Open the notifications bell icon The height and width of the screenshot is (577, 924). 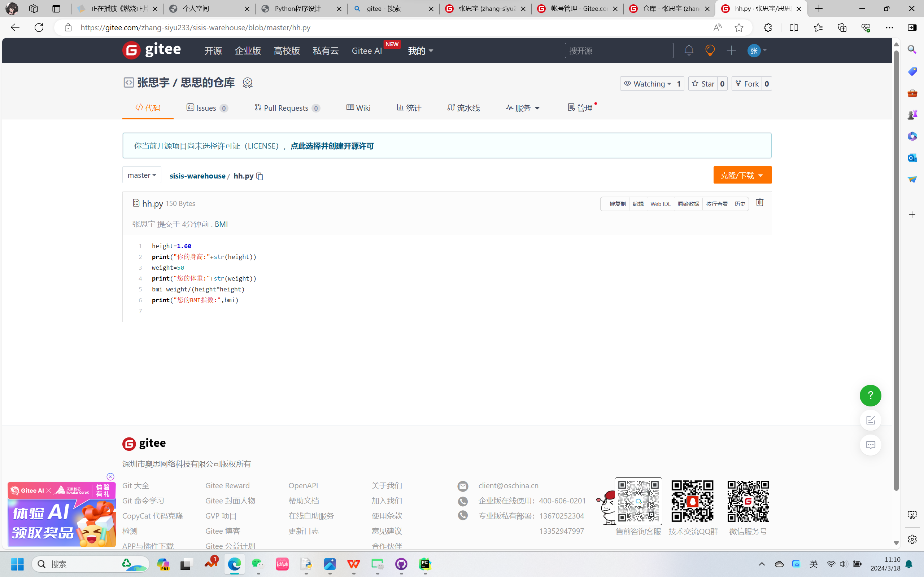[x=689, y=50]
